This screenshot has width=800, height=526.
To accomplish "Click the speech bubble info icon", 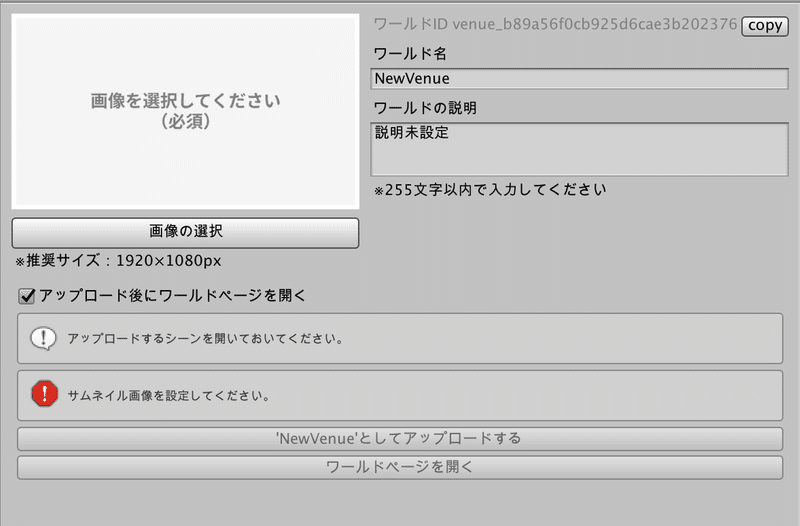I will [x=43, y=338].
